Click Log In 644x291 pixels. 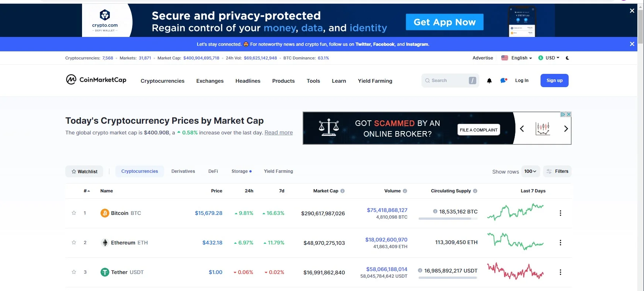522,81
